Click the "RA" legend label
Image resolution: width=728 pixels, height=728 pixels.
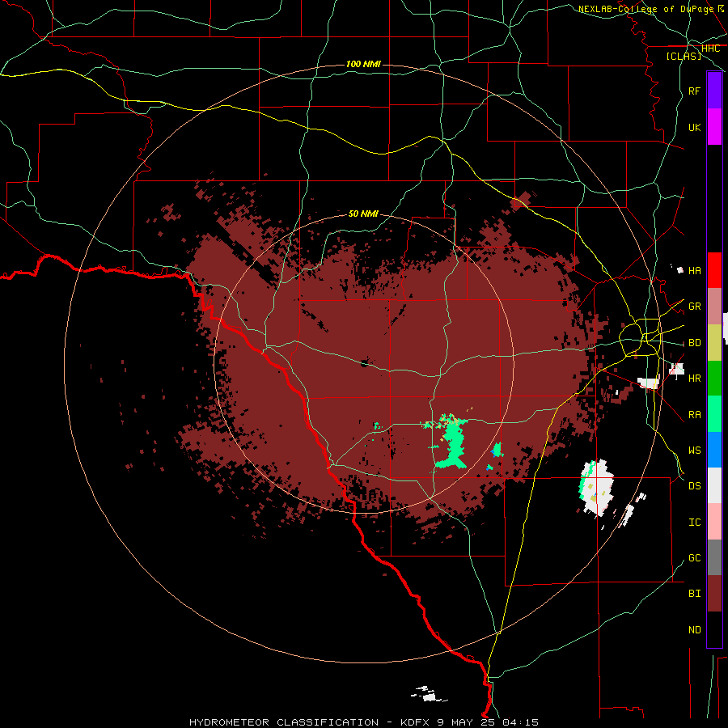click(x=694, y=414)
